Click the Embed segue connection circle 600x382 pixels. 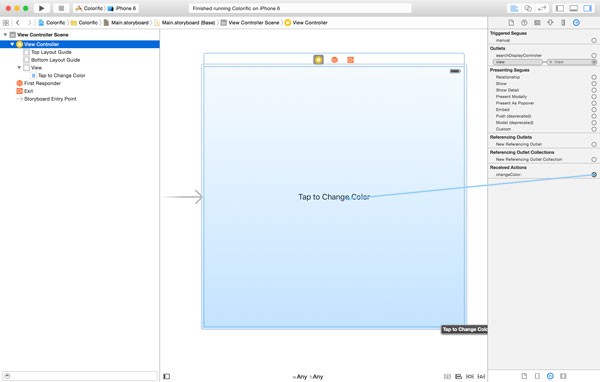594,109
